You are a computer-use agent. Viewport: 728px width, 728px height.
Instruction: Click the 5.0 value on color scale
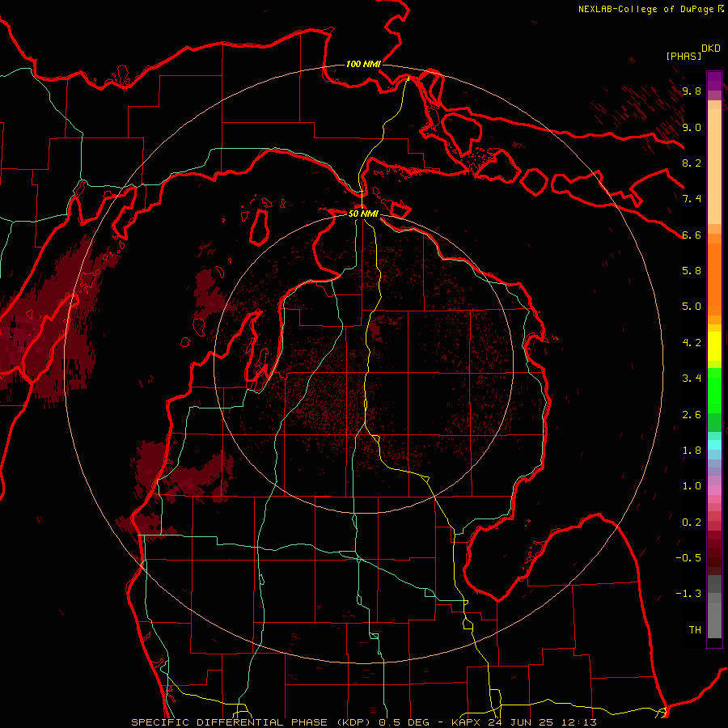(x=692, y=307)
